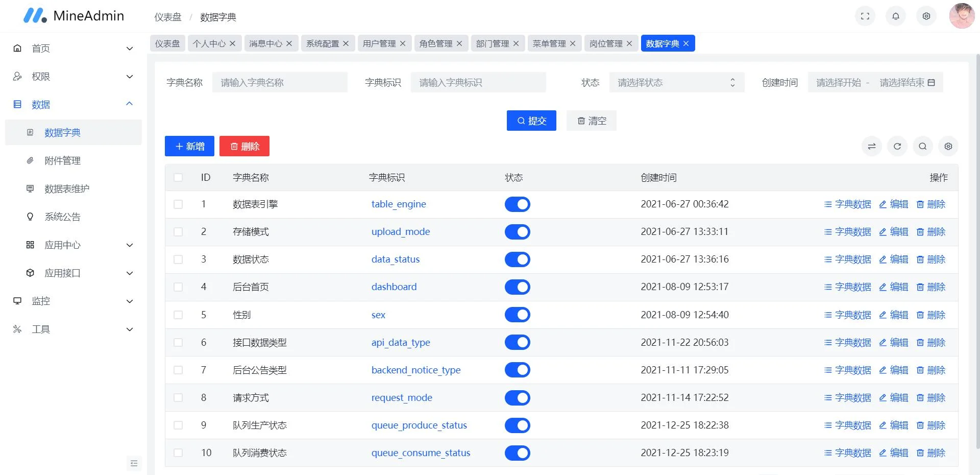Screen dimensions: 980x475
Task: Open fullscreen mode icon
Action: tap(865, 16)
